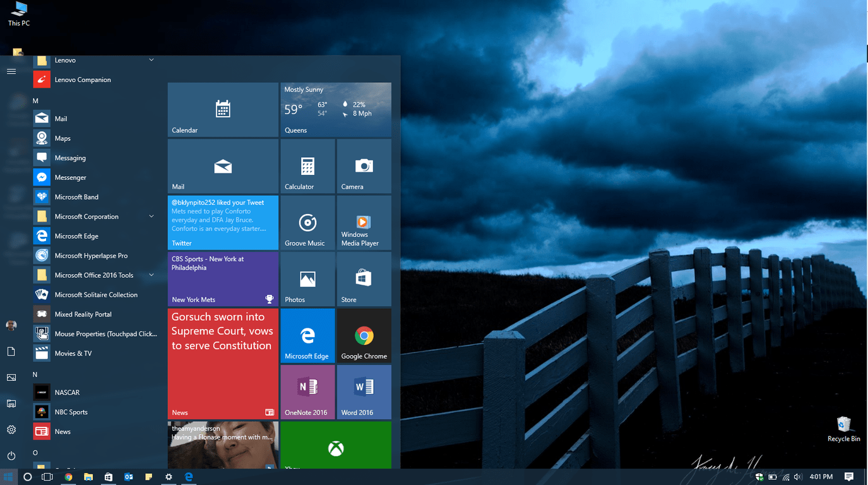The height and width of the screenshot is (485, 868).
Task: Open Messaging app in list
Action: click(x=95, y=158)
